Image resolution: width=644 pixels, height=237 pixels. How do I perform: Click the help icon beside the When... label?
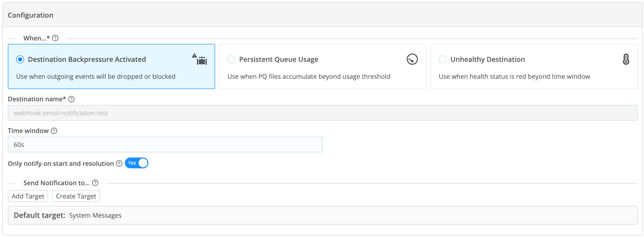pyautogui.click(x=55, y=38)
